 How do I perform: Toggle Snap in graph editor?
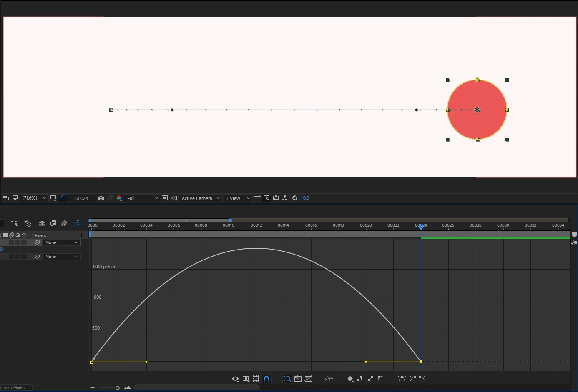[266, 379]
